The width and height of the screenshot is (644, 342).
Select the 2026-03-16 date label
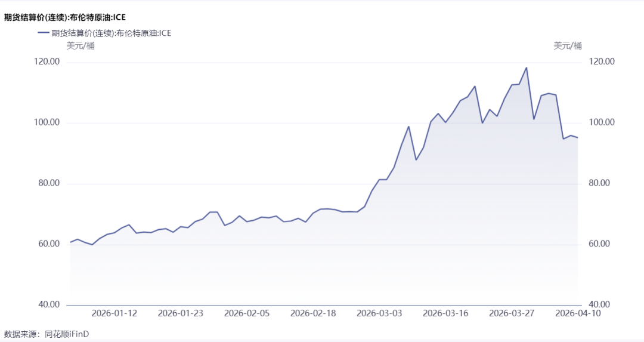[445, 313]
